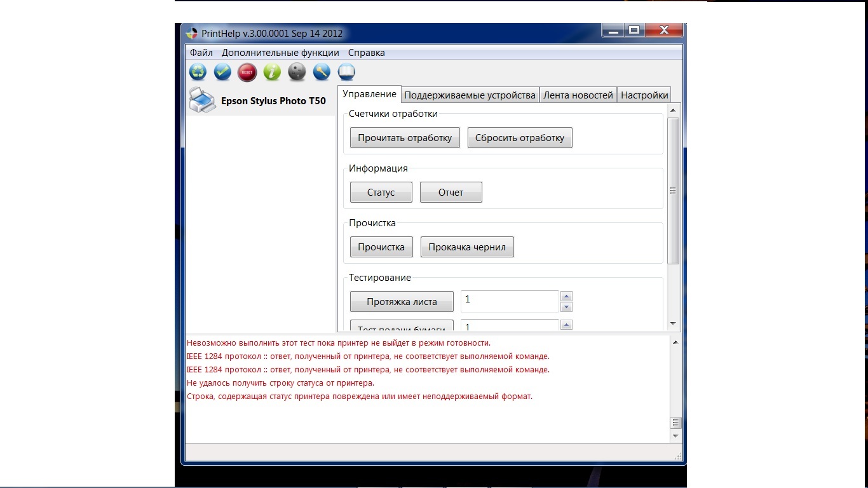868x488 pixels.
Task: Open the Файл menu
Action: coord(201,53)
